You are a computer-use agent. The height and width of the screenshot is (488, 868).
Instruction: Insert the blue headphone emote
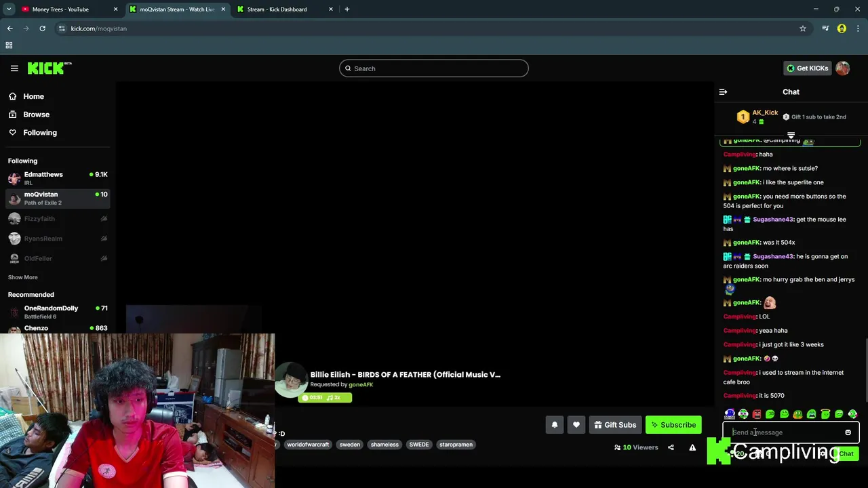click(x=730, y=414)
